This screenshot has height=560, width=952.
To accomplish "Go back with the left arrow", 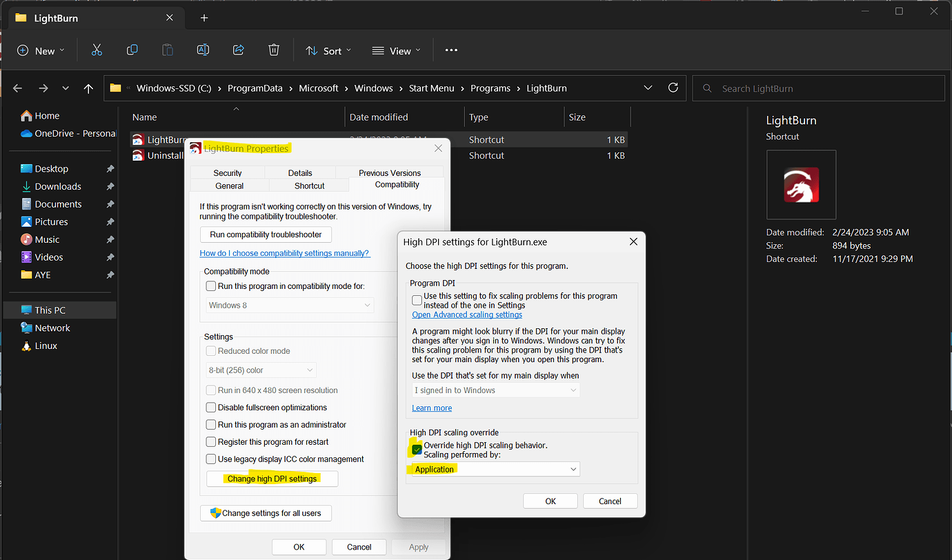I will coord(18,88).
